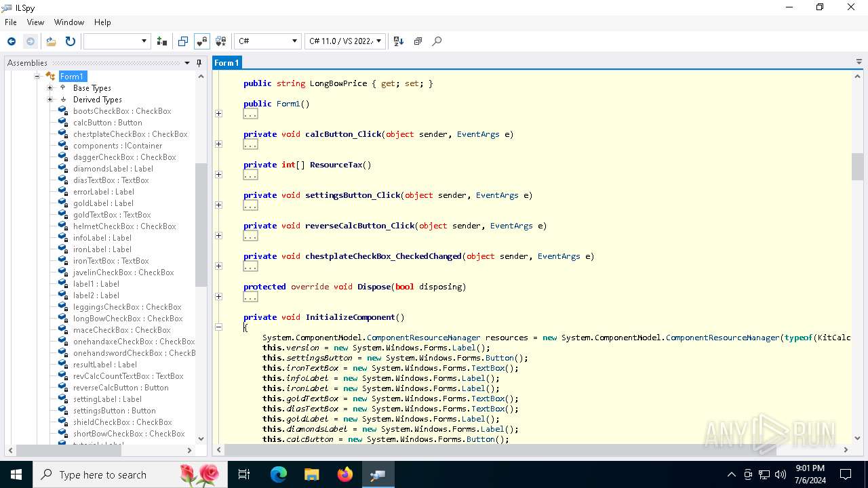Viewport: 868px width, 488px height.
Task: Collapse the Form1 tree node
Action: coord(37,77)
